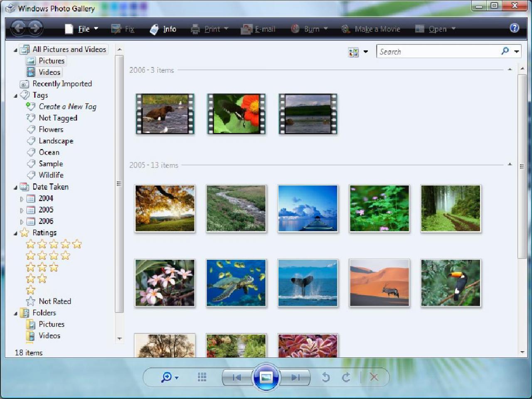Go forward with the Forward arrow button
Image resolution: width=532 pixels, height=399 pixels.
click(x=35, y=28)
